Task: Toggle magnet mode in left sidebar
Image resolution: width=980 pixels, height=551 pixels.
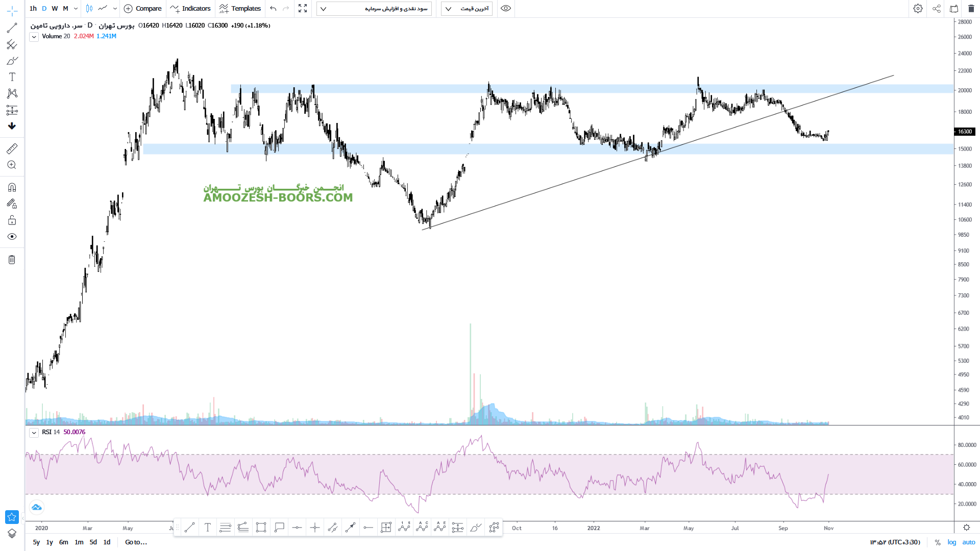Action: pos(12,187)
